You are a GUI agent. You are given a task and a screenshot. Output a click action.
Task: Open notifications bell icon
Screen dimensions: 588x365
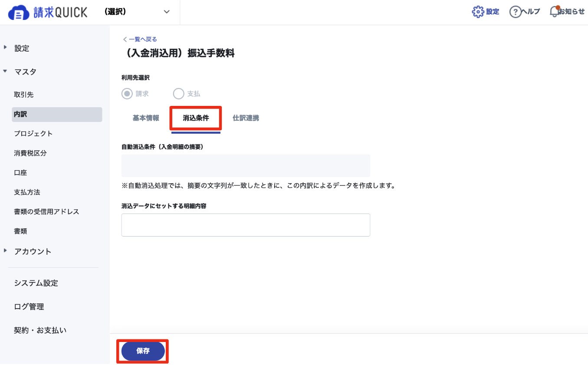(554, 12)
